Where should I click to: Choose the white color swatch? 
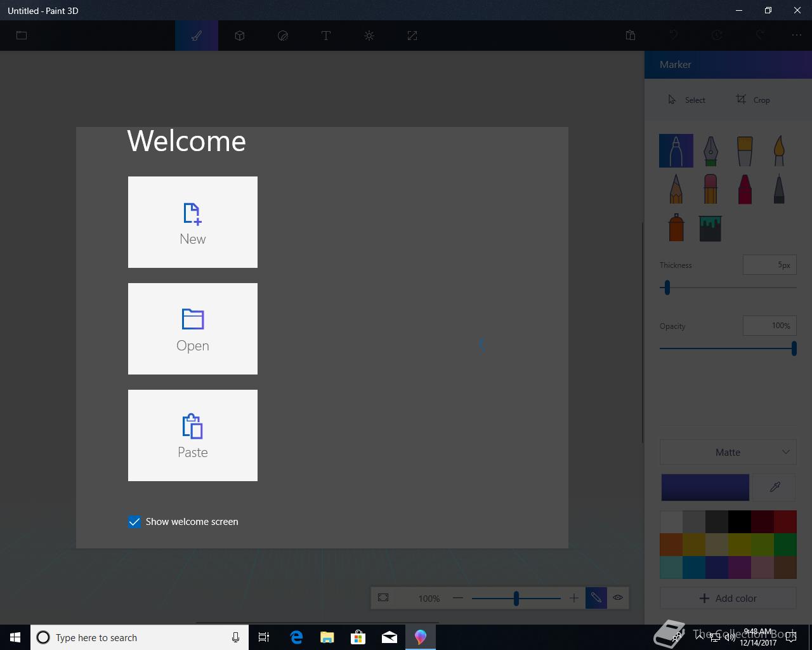[x=671, y=522]
